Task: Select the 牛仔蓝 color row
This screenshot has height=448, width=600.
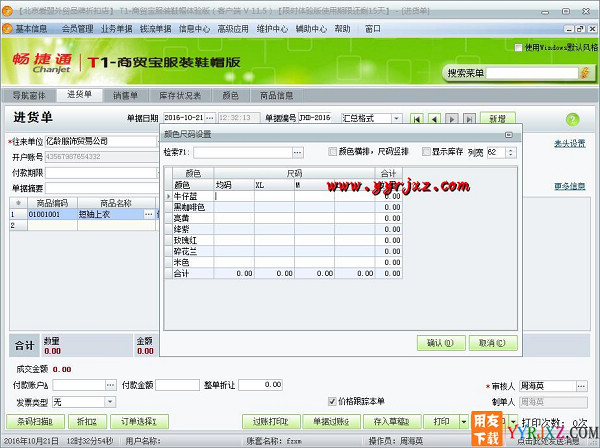Action: pyautogui.click(x=284, y=196)
